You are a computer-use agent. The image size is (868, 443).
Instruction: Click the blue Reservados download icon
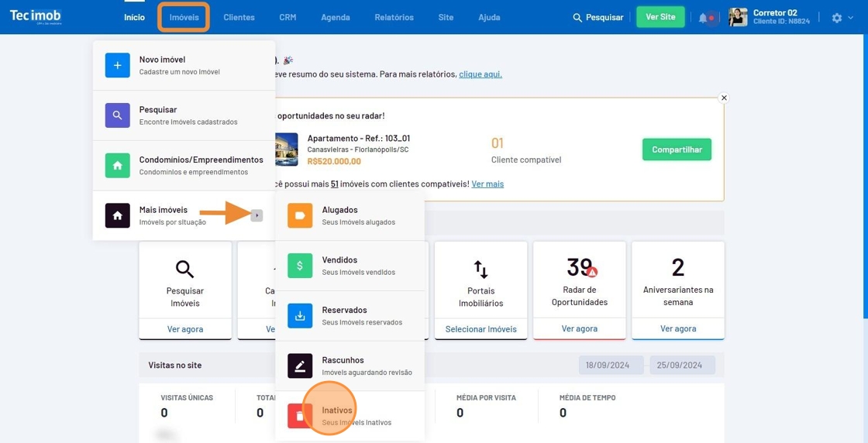[300, 316]
